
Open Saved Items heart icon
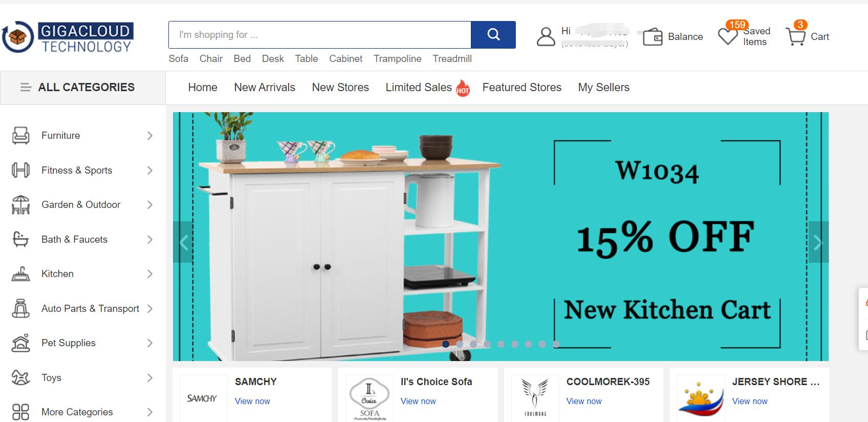pyautogui.click(x=727, y=36)
